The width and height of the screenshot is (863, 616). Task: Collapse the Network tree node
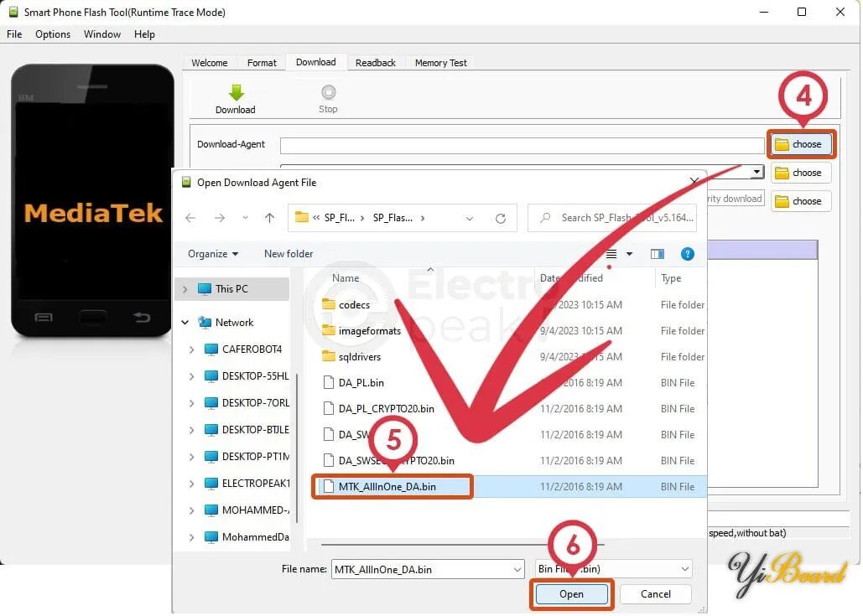point(185,323)
